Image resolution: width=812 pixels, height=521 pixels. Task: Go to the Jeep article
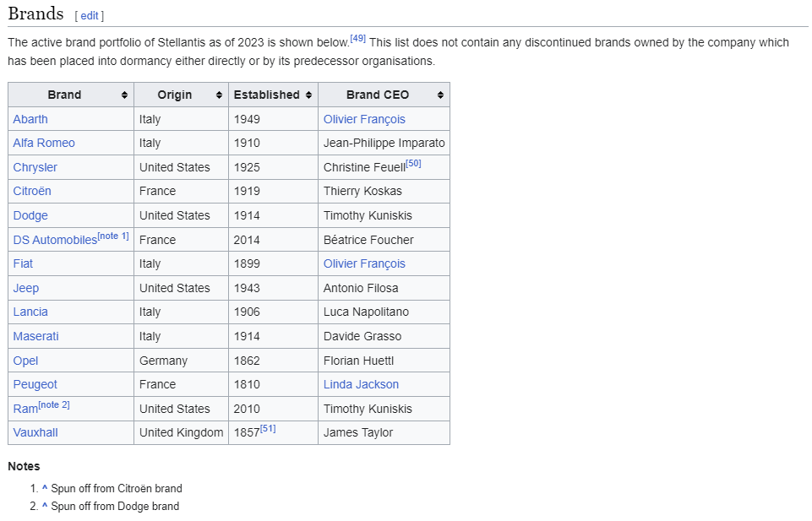pyautogui.click(x=26, y=288)
